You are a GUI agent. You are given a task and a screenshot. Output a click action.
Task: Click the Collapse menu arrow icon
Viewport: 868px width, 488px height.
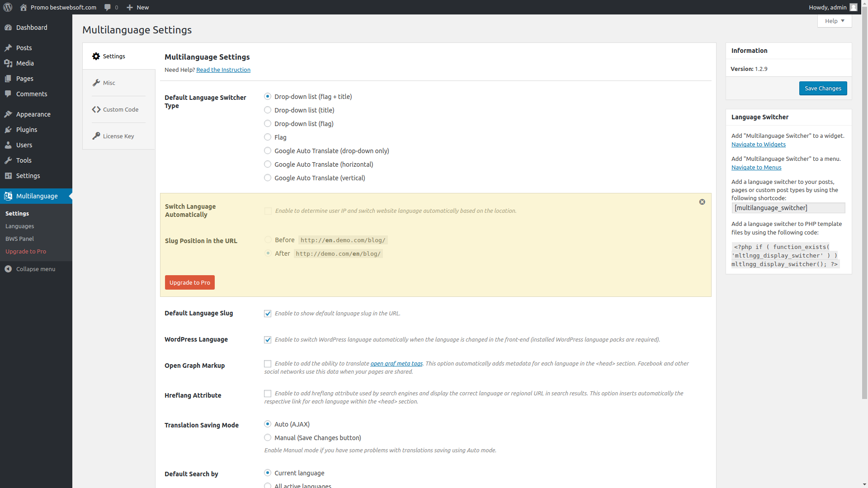[8, 269]
